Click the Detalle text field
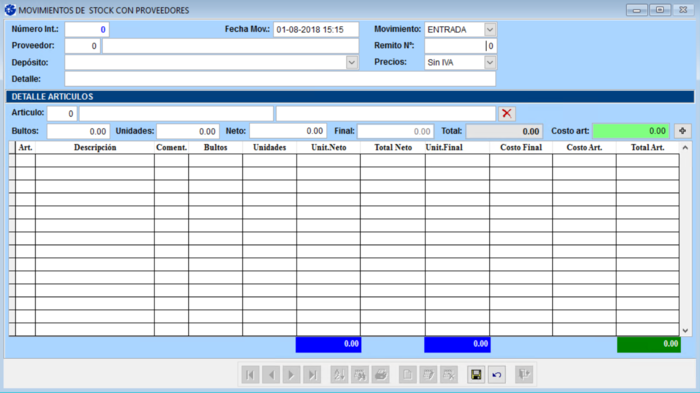The width and height of the screenshot is (700, 393). (280, 79)
